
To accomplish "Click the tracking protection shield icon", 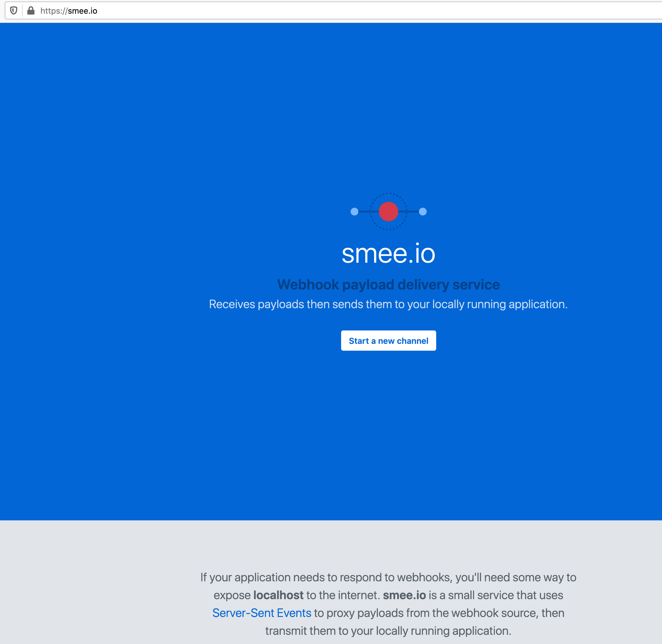I will click(x=14, y=11).
